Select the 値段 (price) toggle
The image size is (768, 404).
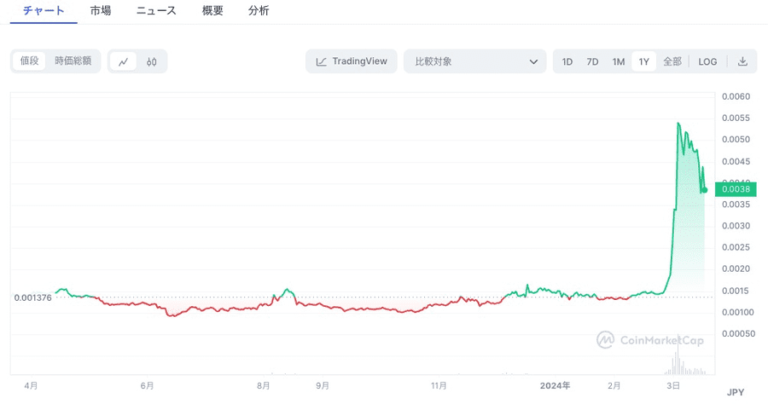click(29, 61)
